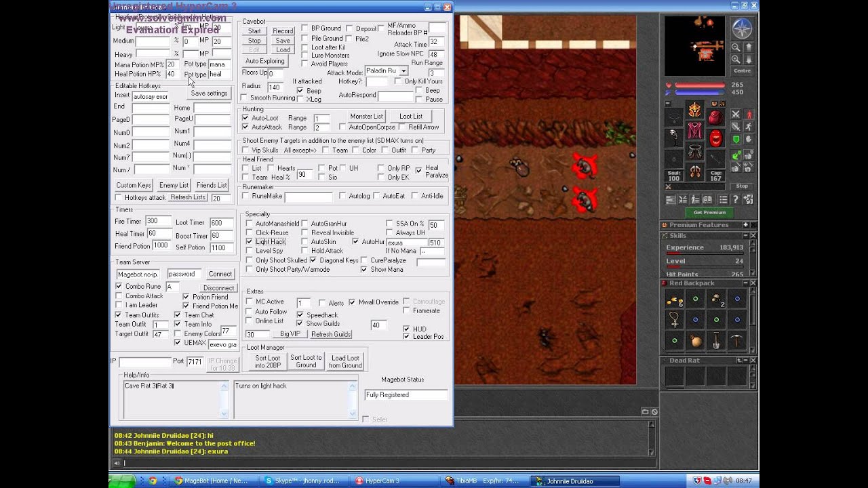Click the necklace item in Red Backpack
The height and width of the screenshot is (488, 868).
pos(674,319)
